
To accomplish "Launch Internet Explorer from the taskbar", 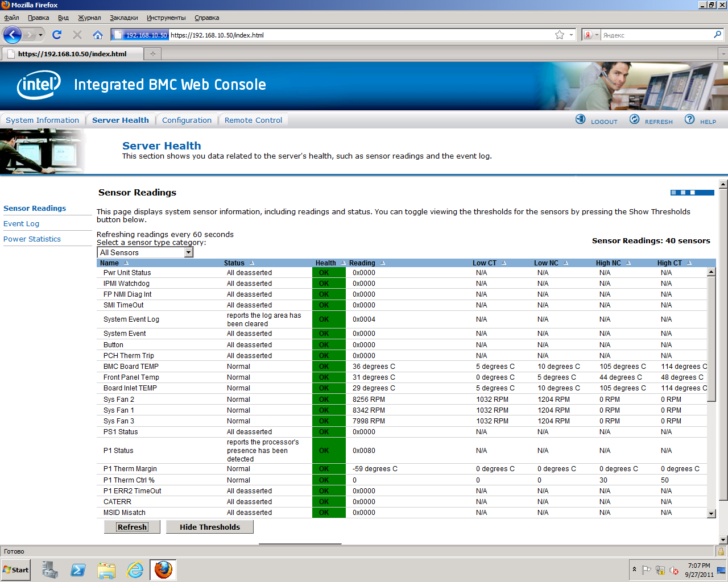I will coord(135,569).
